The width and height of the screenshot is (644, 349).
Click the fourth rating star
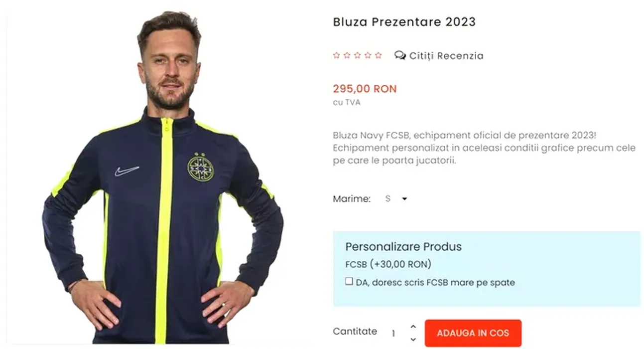click(368, 55)
